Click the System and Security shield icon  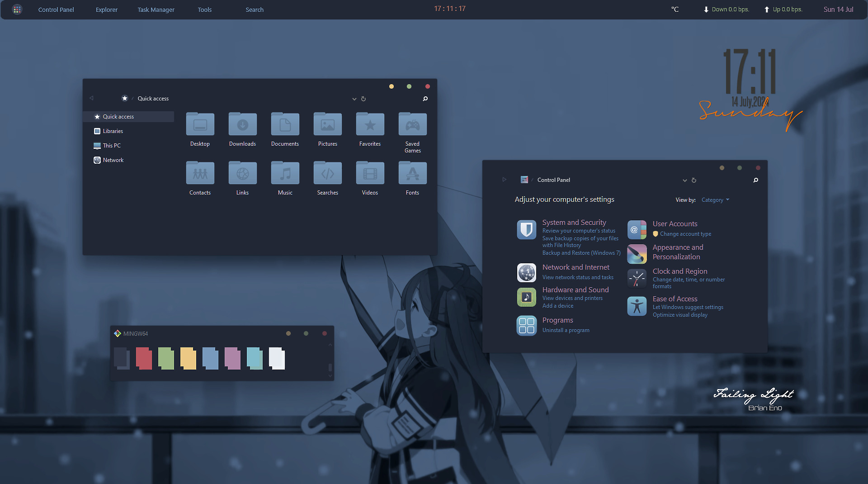526,229
